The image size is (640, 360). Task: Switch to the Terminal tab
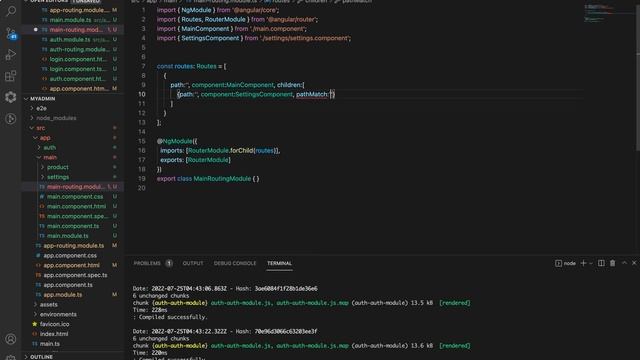coord(280,263)
